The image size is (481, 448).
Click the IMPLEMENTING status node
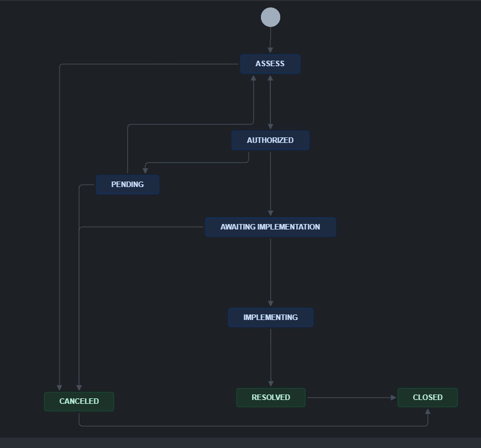pos(270,317)
